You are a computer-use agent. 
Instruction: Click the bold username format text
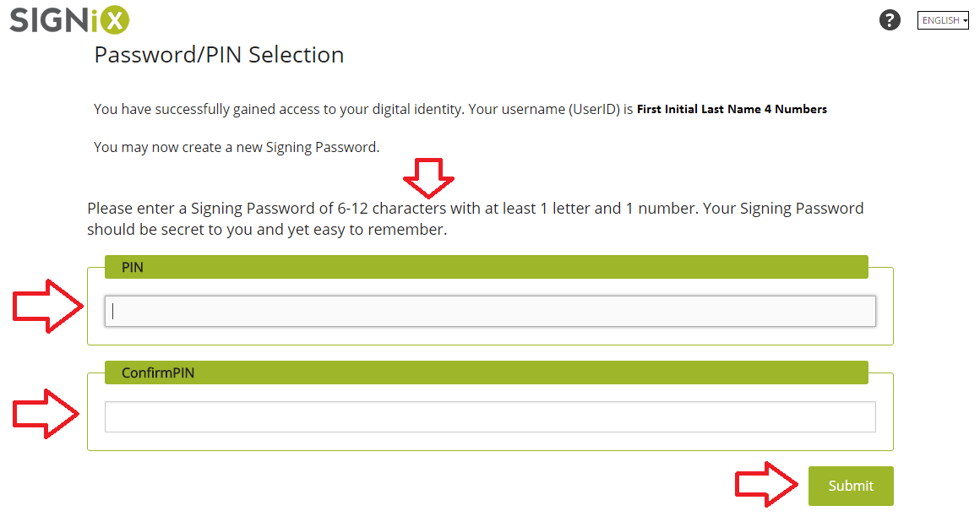[732, 109]
